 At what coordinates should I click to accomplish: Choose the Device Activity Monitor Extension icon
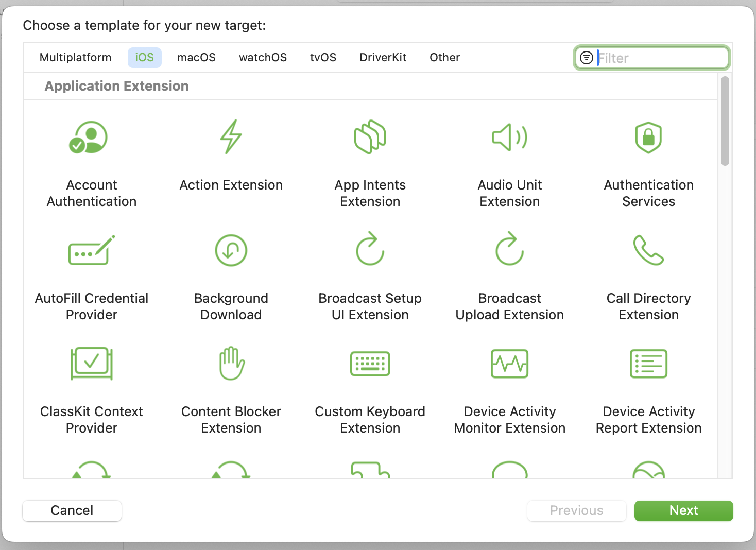(x=510, y=364)
